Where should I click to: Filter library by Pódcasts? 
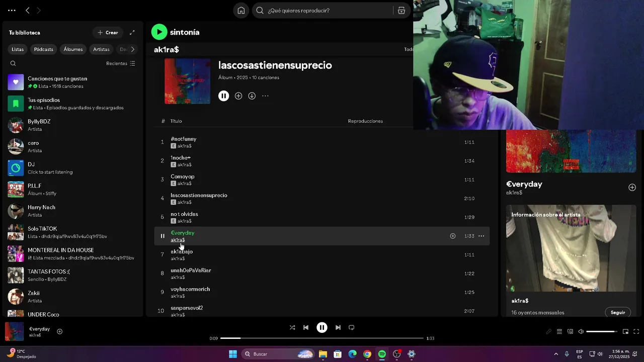(44, 49)
